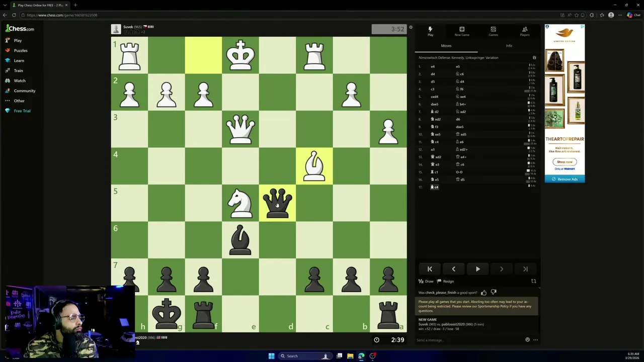Close the Play Chess Online tab
644x362 pixels.
tap(66, 5)
